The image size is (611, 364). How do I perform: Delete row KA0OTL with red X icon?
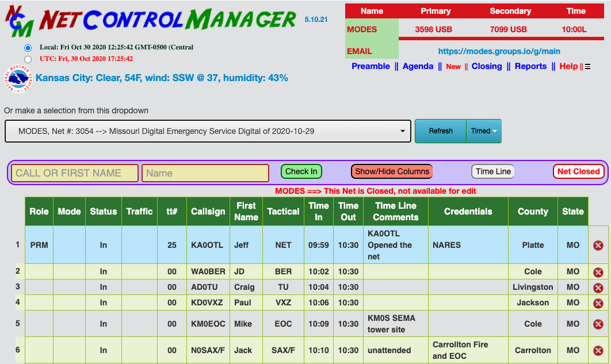tap(598, 246)
